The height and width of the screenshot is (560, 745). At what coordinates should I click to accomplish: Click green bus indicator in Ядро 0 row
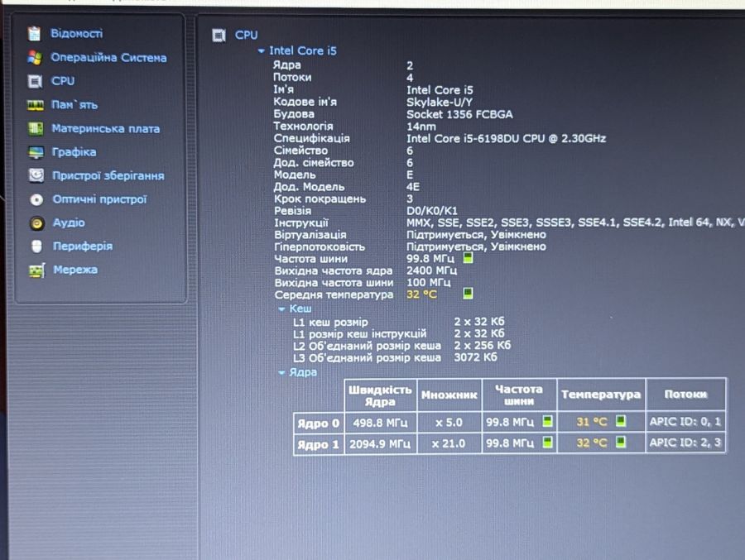coord(547,421)
